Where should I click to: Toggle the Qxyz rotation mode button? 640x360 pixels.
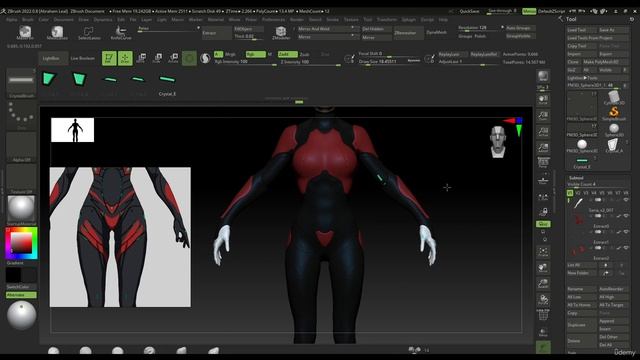tap(543, 224)
